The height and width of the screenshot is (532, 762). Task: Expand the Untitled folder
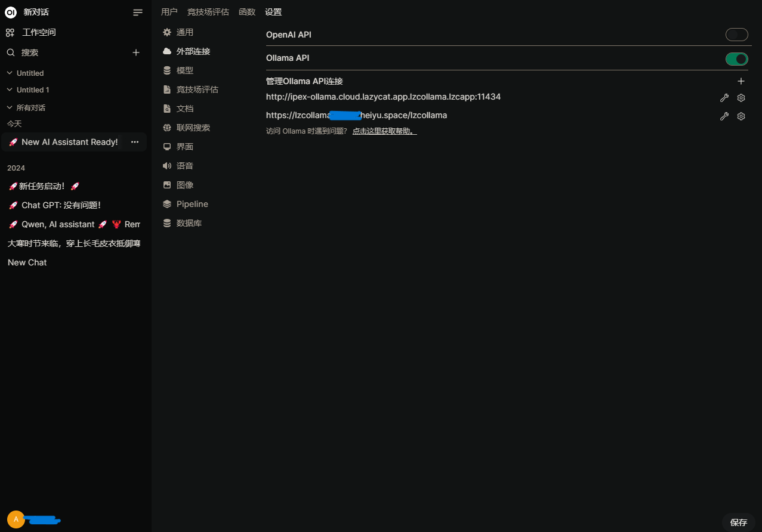(25, 73)
